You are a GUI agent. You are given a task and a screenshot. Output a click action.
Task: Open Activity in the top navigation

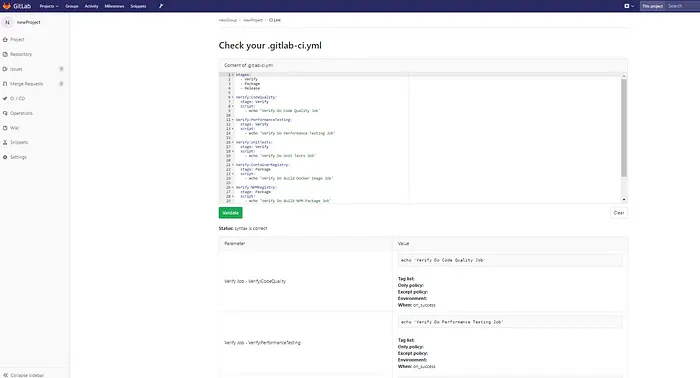[92, 6]
